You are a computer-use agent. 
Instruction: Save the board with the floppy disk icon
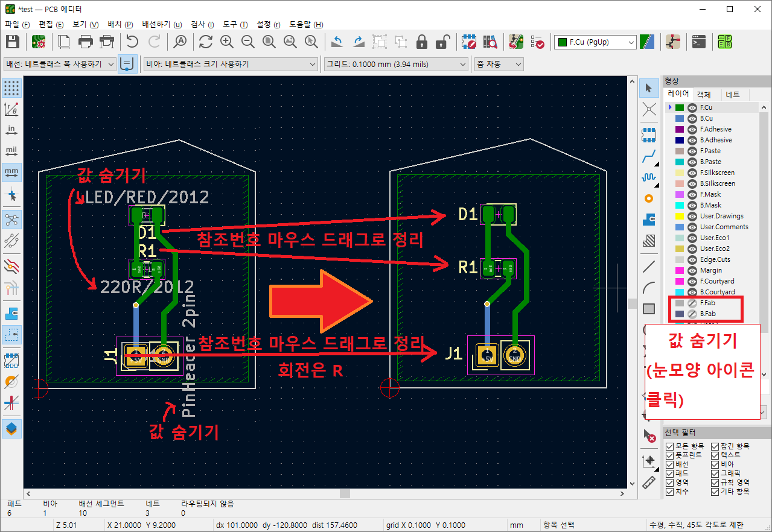tap(13, 42)
